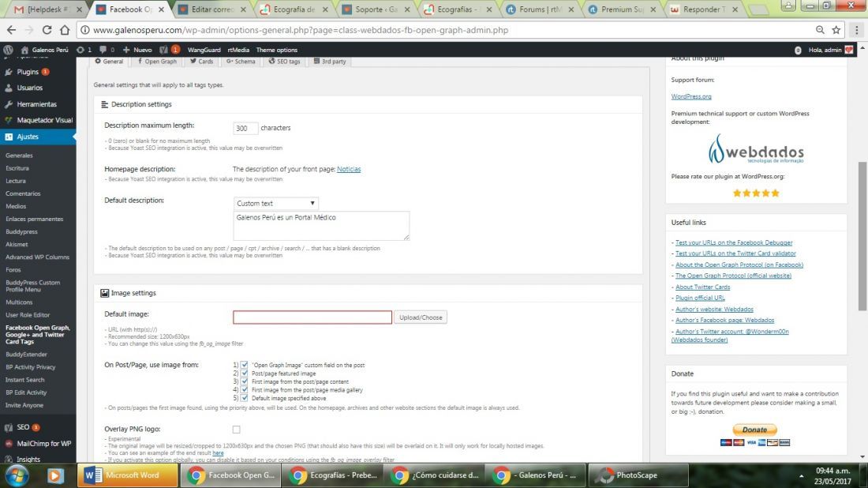The width and height of the screenshot is (868, 488).
Task: Switch to the Cards tab
Action: pos(201,62)
